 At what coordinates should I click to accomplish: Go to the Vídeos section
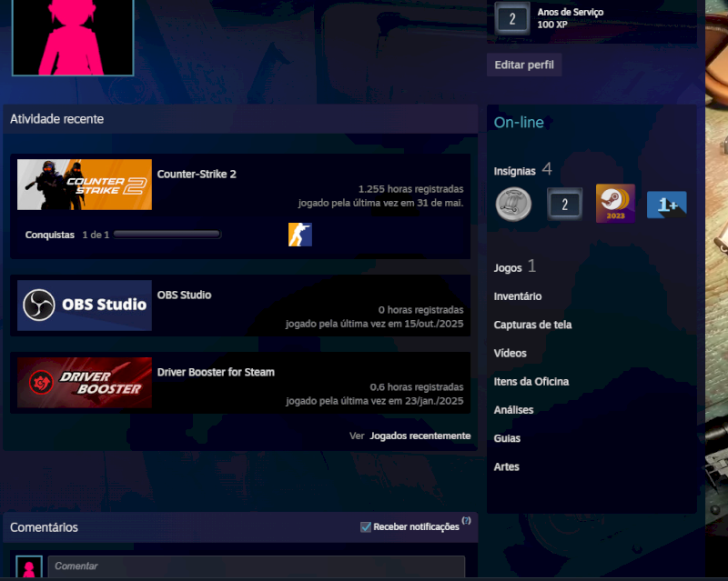(510, 354)
